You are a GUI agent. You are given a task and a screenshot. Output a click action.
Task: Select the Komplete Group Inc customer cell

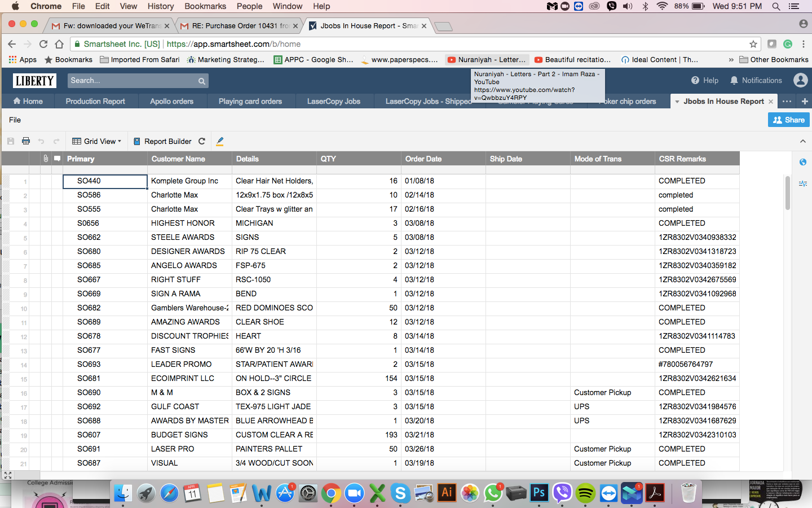189,181
